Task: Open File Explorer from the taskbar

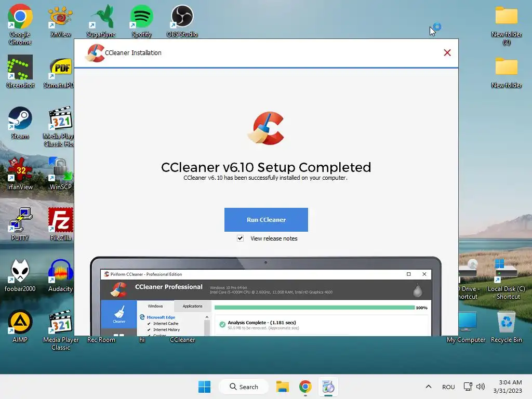Action: [x=282, y=387]
